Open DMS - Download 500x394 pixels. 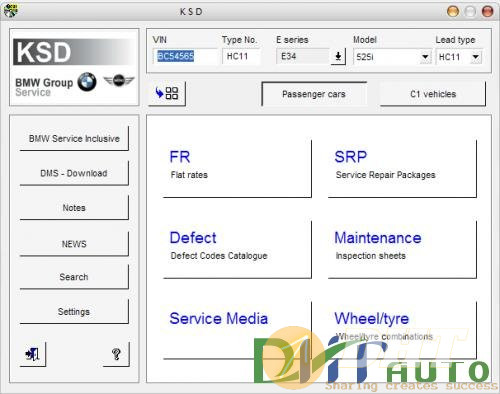coord(74,173)
